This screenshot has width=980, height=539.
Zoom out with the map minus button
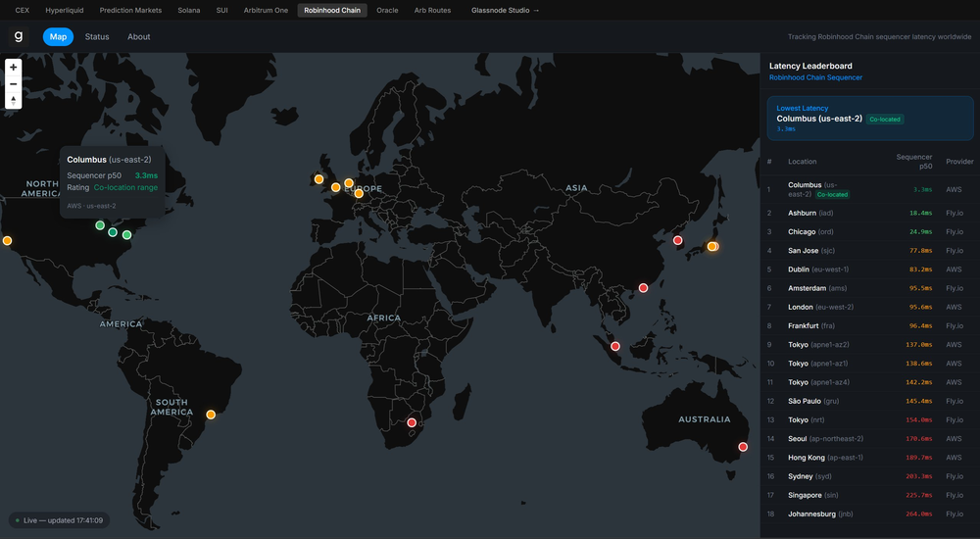pos(13,83)
